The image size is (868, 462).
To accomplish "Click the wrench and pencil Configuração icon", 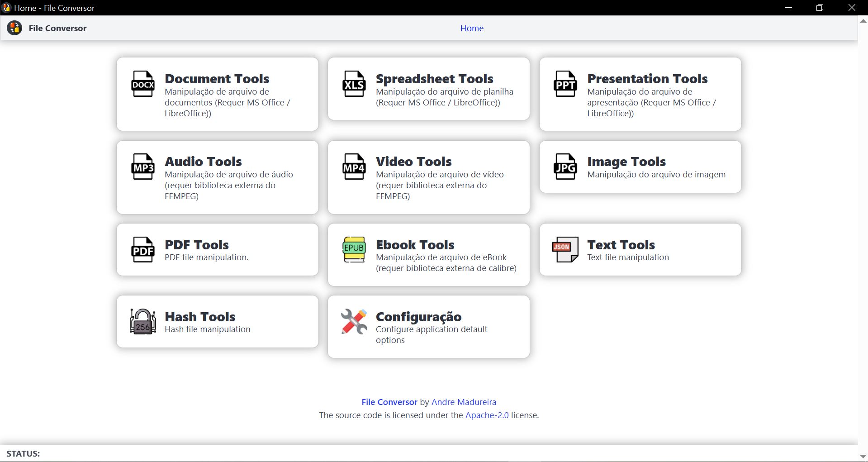I will [x=354, y=322].
